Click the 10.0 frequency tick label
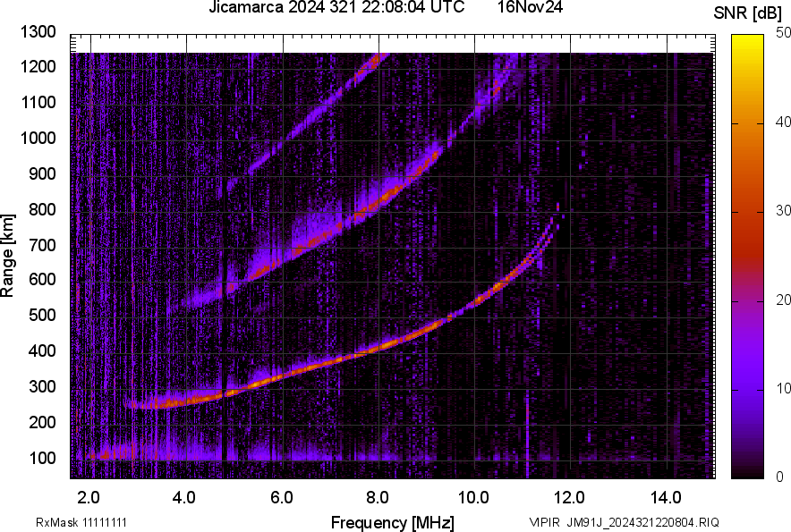Image resolution: width=791 pixels, height=532 pixels. point(472,498)
